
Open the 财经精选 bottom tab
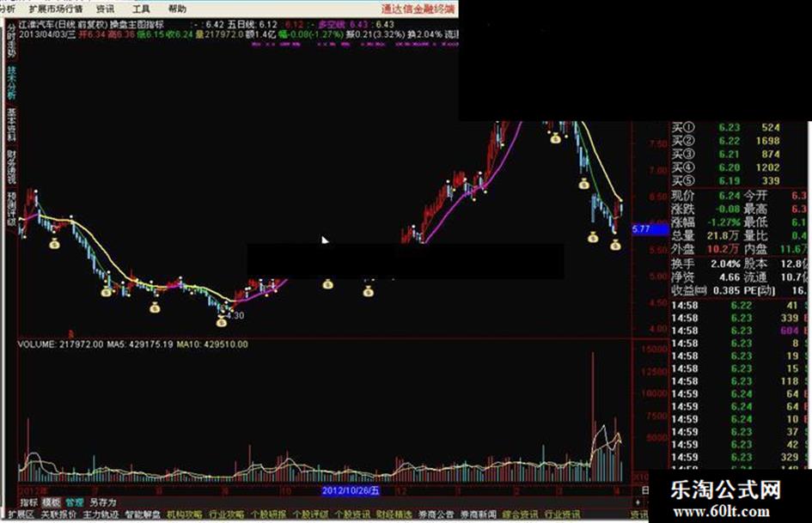click(394, 514)
